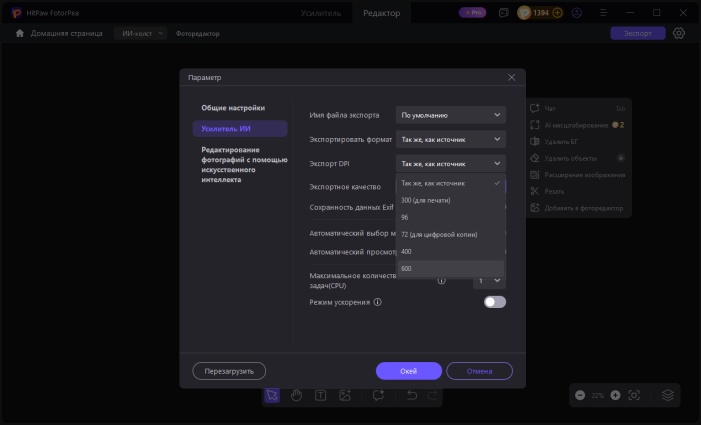The width and height of the screenshot is (701, 425).
Task: Click the fit-to-screen icon
Action: pos(634,395)
